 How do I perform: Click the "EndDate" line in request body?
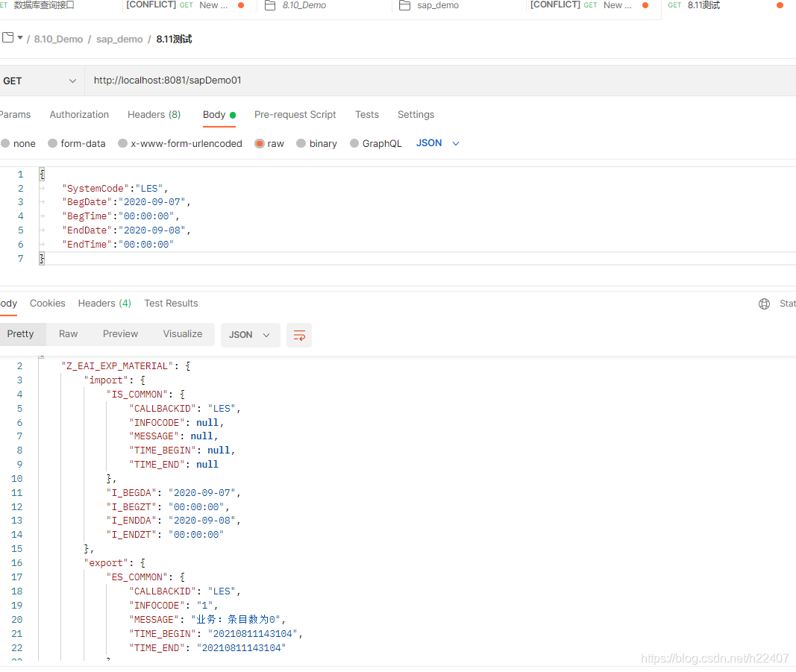(126, 230)
